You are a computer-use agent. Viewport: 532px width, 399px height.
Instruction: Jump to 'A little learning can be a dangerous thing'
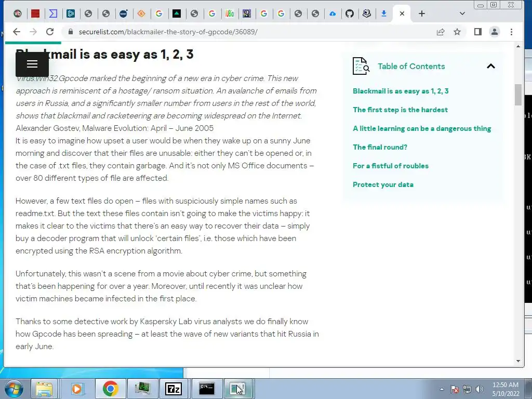point(422,128)
